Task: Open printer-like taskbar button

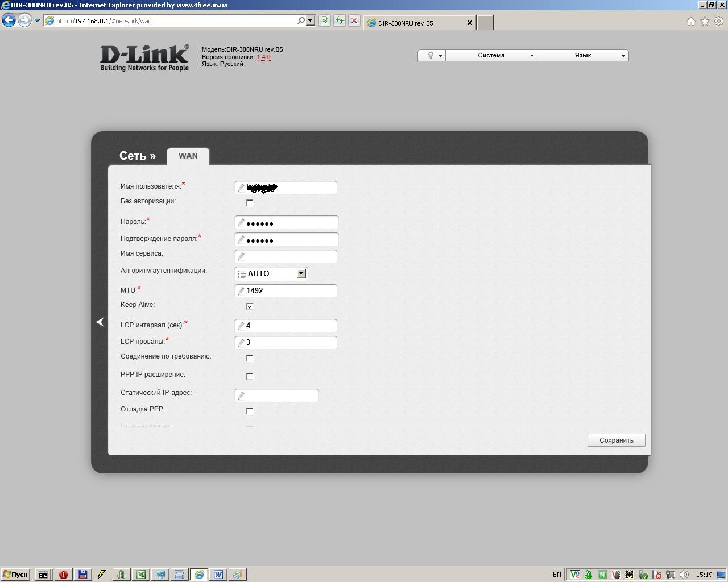Action: point(180,575)
